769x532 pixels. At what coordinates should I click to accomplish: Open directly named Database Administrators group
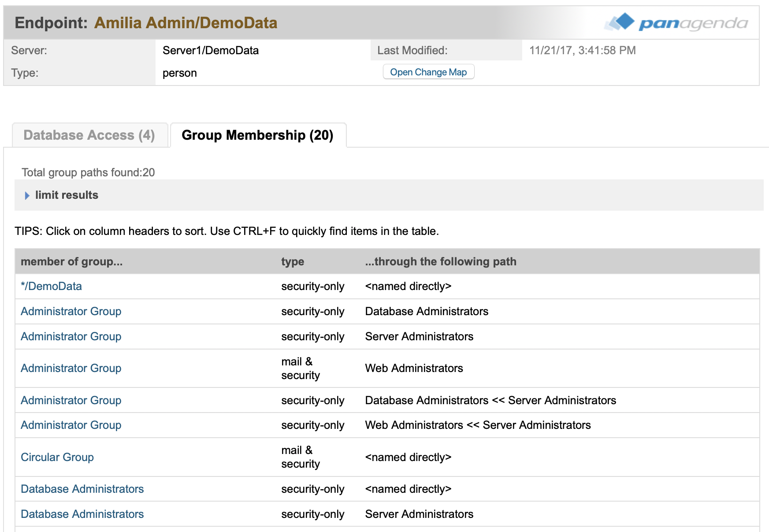[82, 489]
